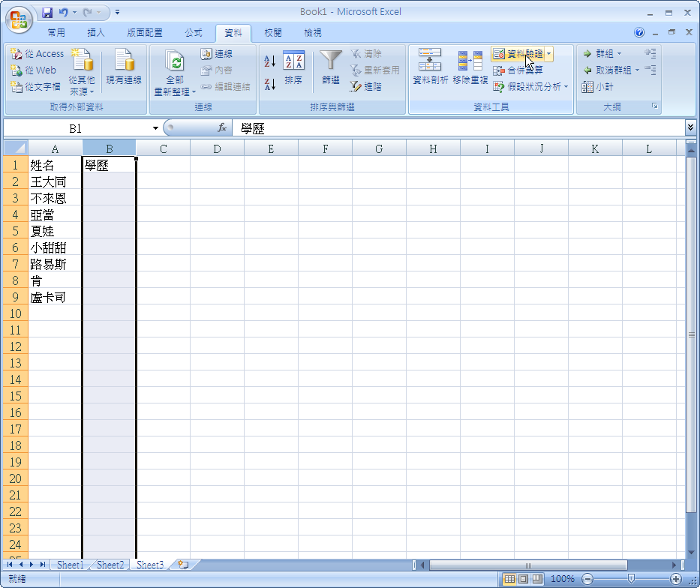Click the 100% zoom level
Image resolution: width=700 pixels, height=588 pixels.
563,579
